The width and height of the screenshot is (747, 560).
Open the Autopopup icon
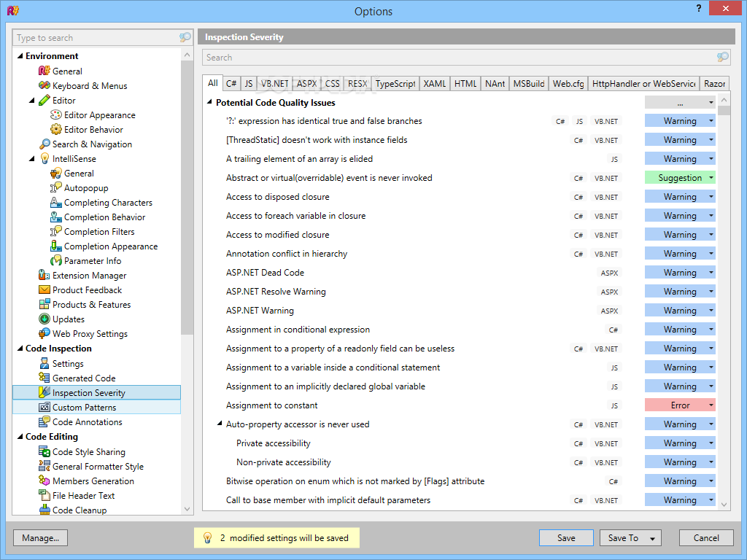coord(55,188)
